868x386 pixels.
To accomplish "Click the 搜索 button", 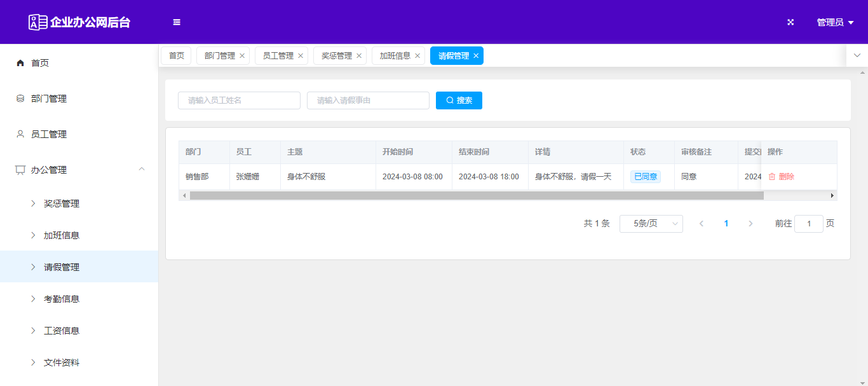I will (459, 100).
